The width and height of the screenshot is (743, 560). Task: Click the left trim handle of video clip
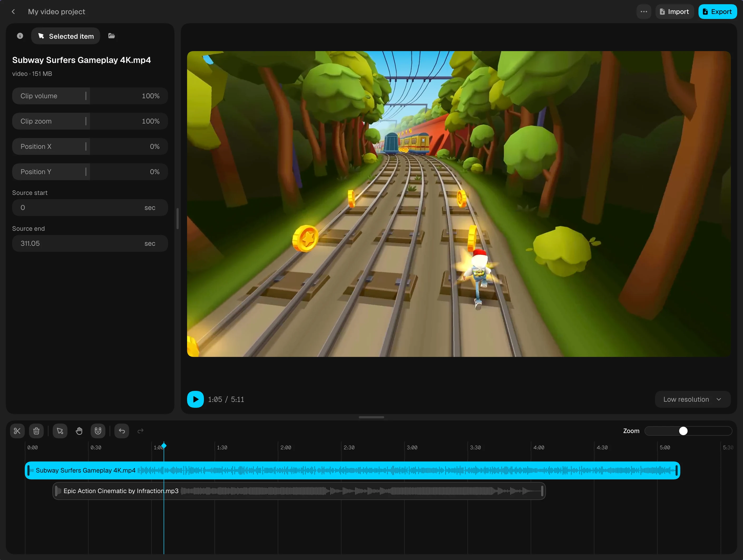pos(28,470)
